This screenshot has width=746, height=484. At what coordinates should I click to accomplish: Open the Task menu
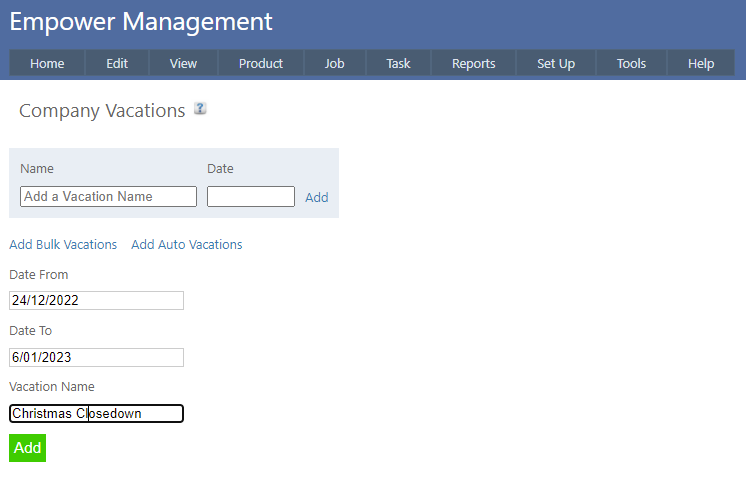coord(398,63)
